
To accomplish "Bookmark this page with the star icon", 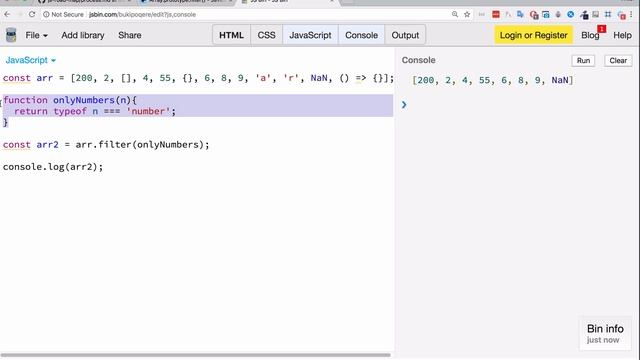I will (467, 14).
